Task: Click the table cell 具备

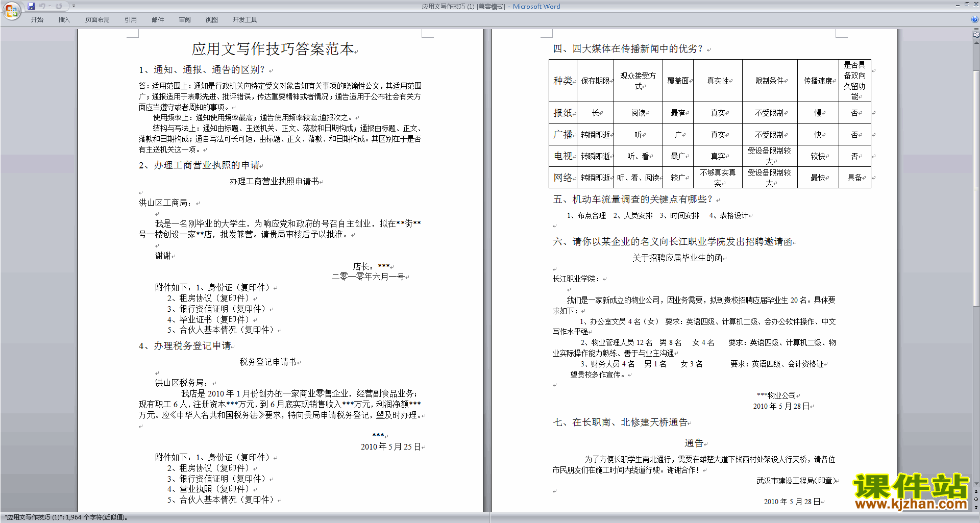Action: [x=855, y=178]
